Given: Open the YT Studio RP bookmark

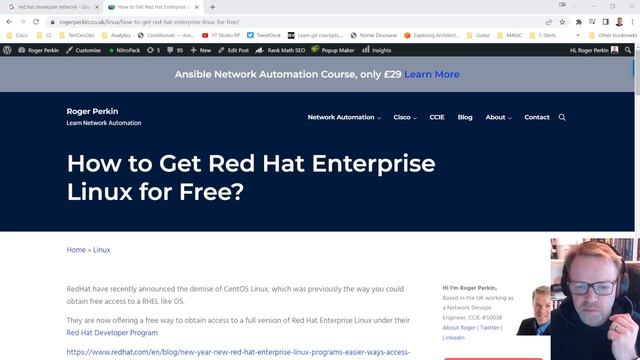Looking at the screenshot, I should click(x=221, y=36).
